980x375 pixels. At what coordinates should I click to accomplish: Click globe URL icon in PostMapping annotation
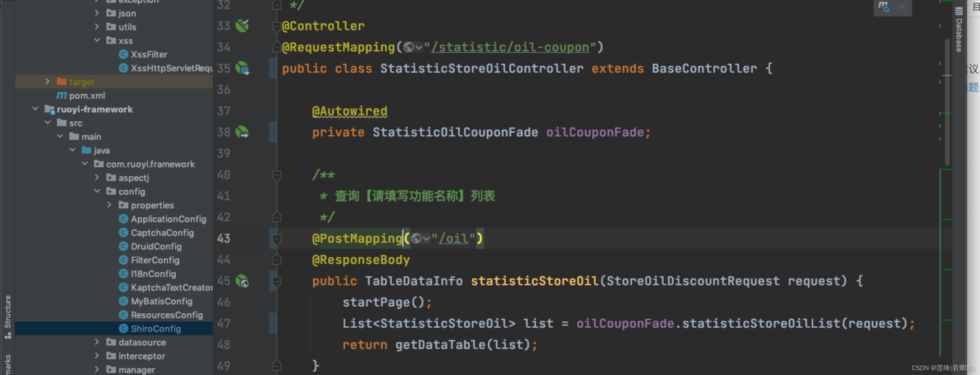(x=416, y=238)
